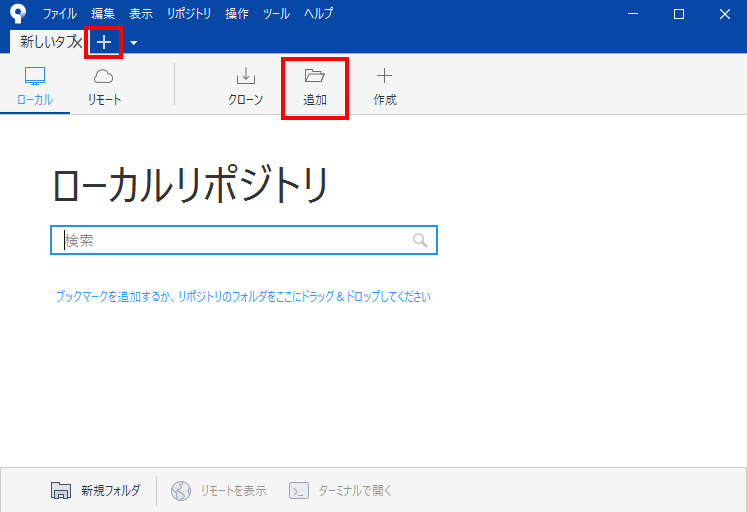The height and width of the screenshot is (512, 747).
Task: Open the 操作 menu
Action: point(237,13)
